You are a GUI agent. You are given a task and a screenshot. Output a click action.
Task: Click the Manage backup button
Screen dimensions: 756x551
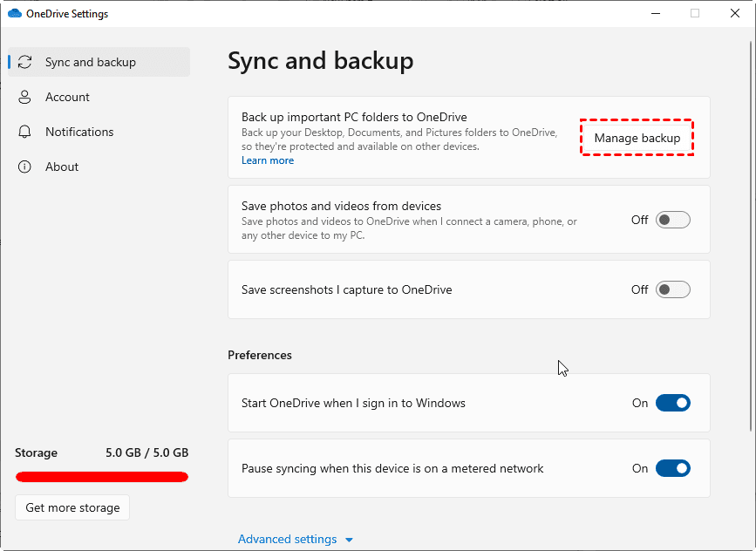point(637,138)
